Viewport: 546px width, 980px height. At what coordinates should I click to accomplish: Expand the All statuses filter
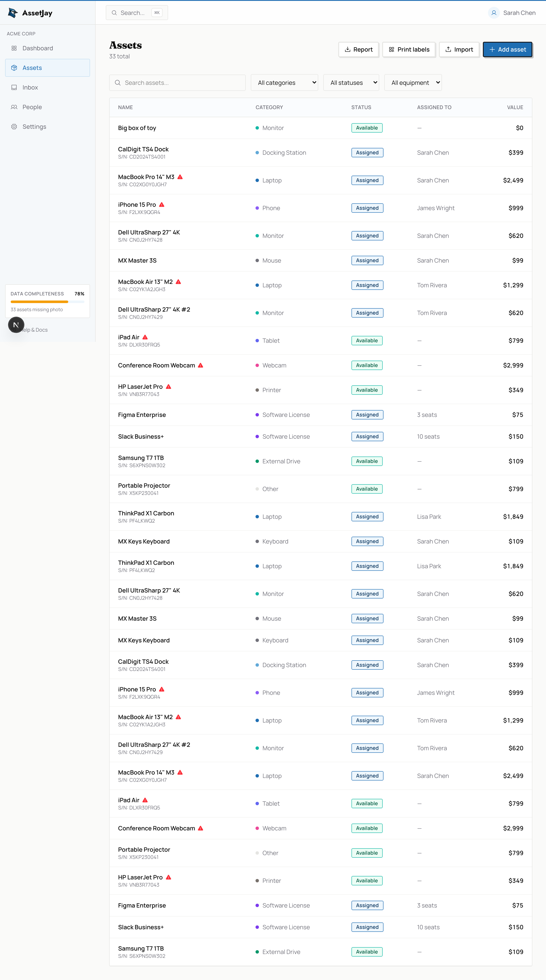[x=351, y=82]
